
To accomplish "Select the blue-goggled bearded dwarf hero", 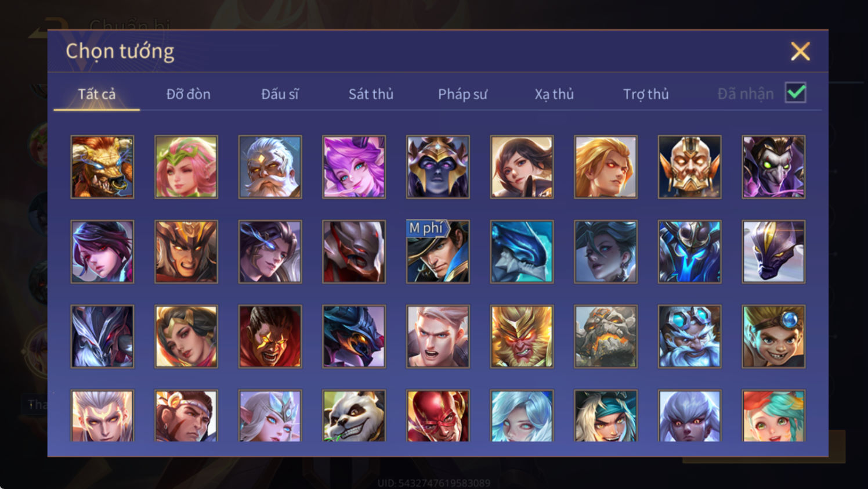I will click(x=689, y=336).
